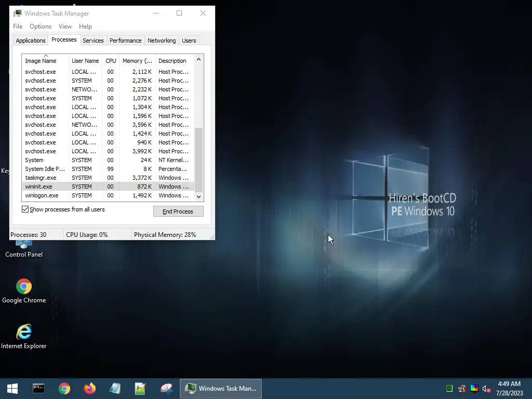This screenshot has width=532, height=399.
Task: Click the process list scroll up arrow
Action: pyautogui.click(x=199, y=59)
